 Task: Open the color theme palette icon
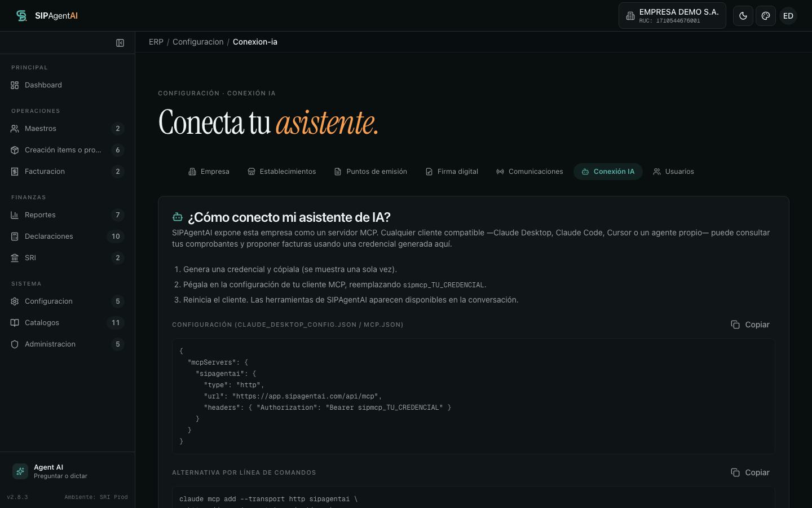click(x=766, y=16)
